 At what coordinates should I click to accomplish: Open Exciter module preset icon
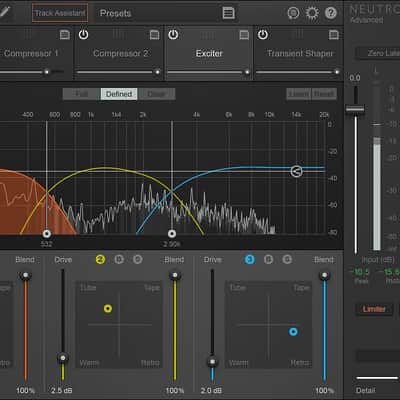point(244,35)
